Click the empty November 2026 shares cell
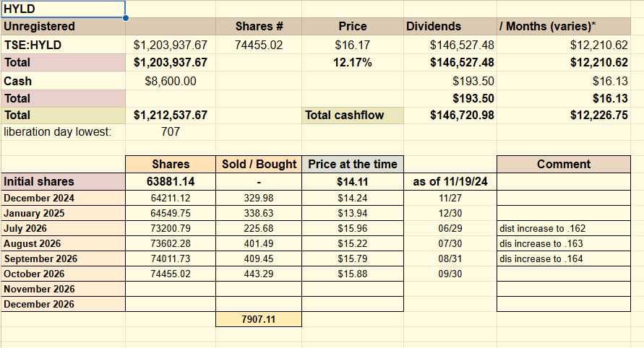This screenshot has height=348, width=644. pyautogui.click(x=171, y=289)
